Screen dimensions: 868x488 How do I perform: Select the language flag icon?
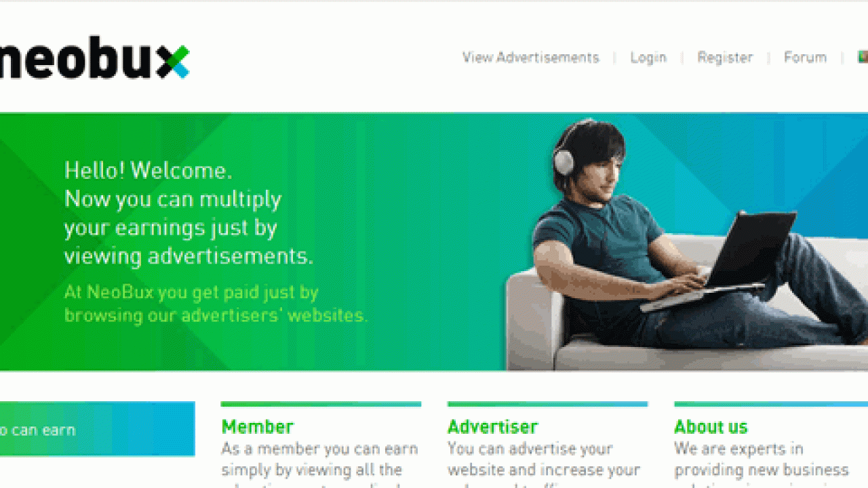click(863, 57)
